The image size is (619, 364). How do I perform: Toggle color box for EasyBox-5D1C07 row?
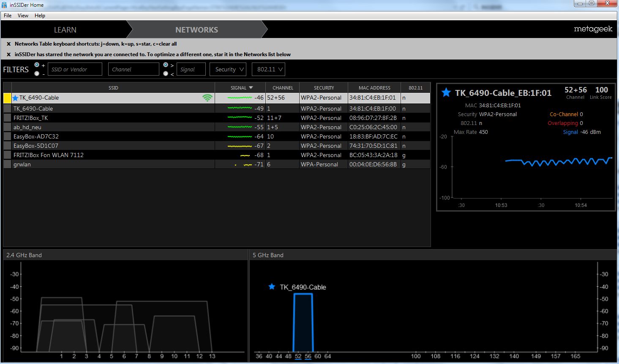pyautogui.click(x=8, y=146)
